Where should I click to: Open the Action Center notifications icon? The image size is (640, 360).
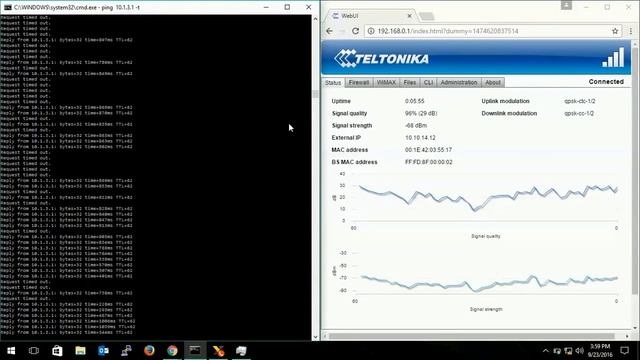point(624,351)
